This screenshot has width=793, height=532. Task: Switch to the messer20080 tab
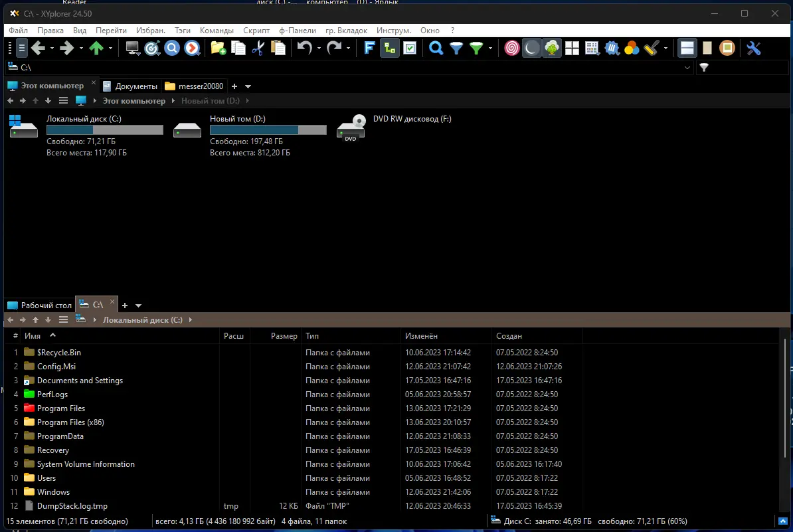tap(194, 86)
